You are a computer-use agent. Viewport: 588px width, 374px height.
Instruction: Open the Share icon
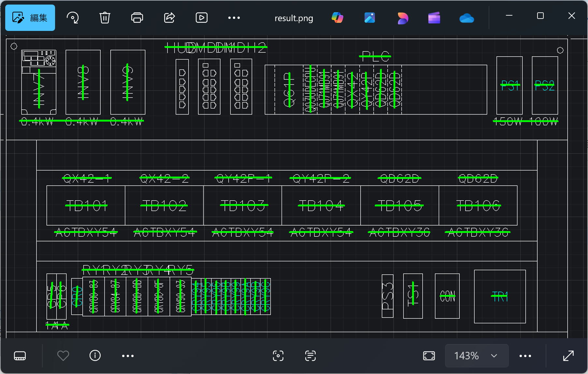[x=169, y=18]
